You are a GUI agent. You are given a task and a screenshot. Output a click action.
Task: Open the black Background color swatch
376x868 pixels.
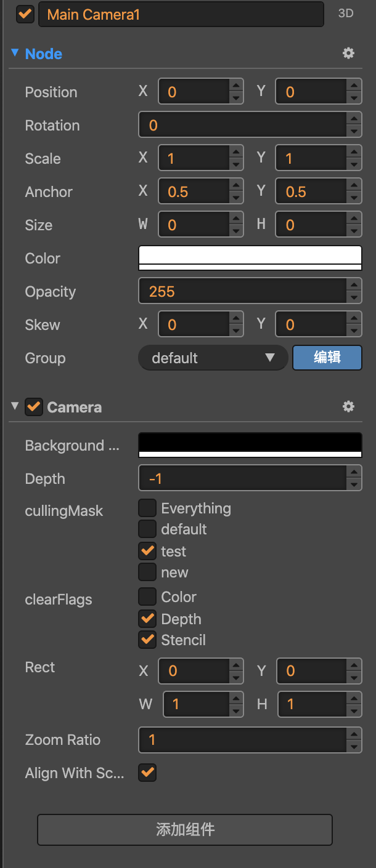250,444
